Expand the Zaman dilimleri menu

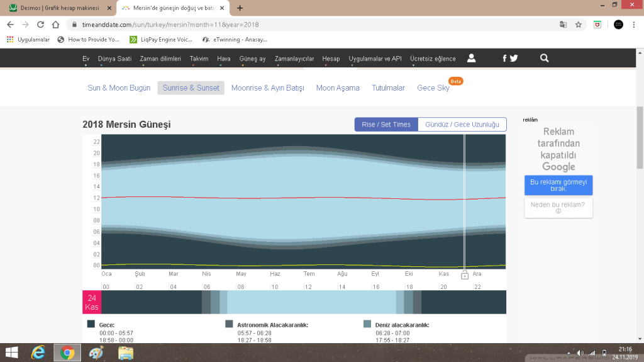pyautogui.click(x=160, y=59)
